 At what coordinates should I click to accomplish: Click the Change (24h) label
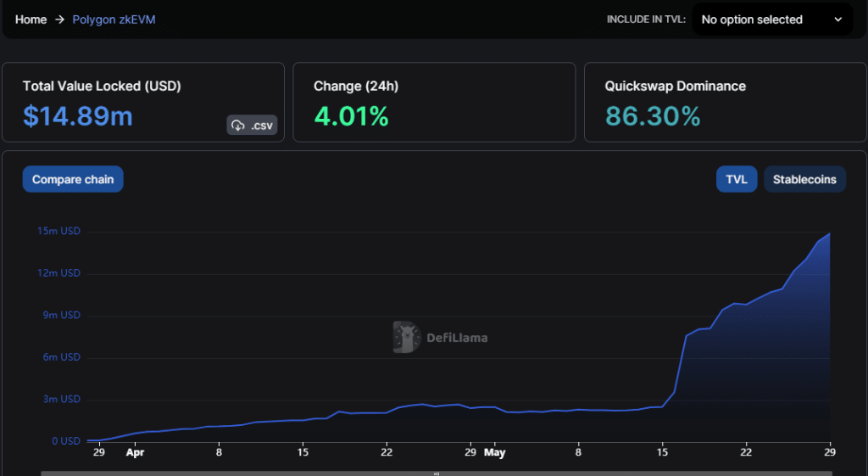tap(356, 86)
